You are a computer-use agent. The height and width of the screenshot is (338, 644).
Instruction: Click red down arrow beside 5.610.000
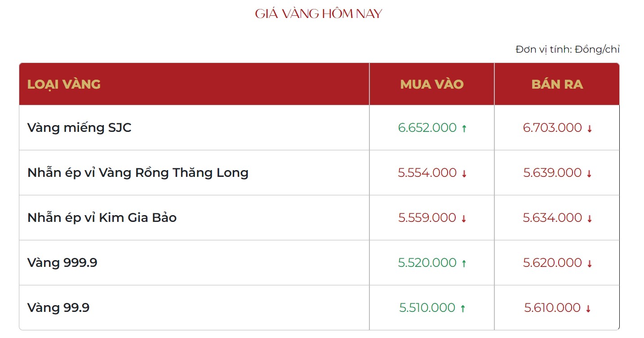(x=588, y=309)
